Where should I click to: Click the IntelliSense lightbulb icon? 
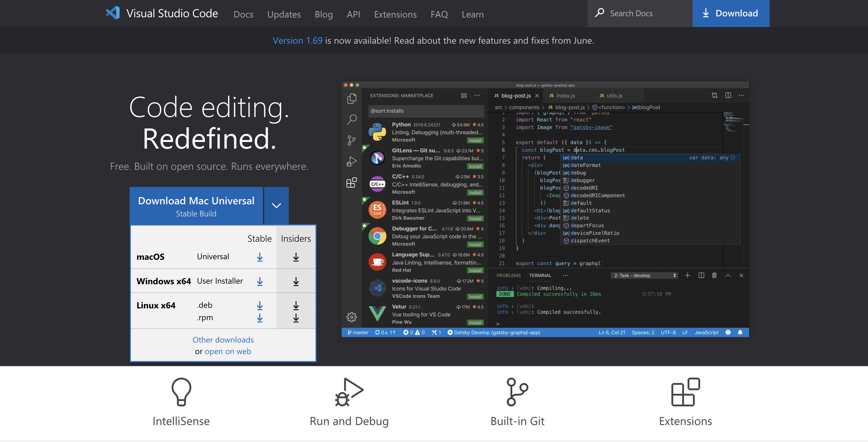point(181,392)
